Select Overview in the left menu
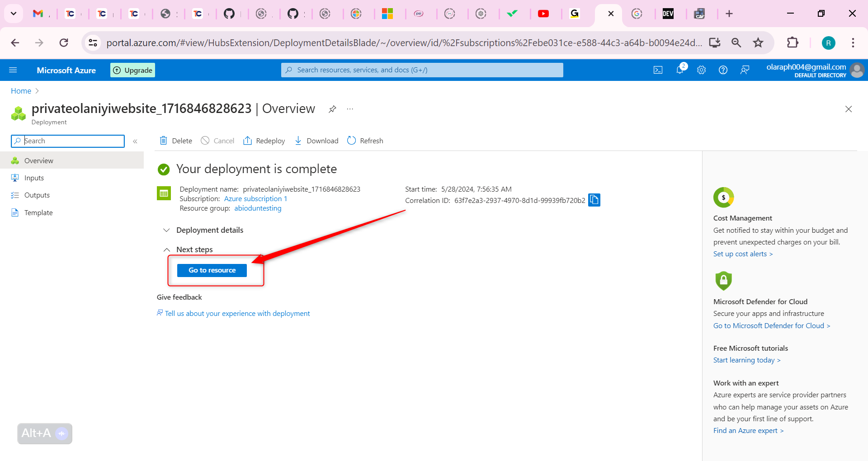The image size is (868, 461). [72, 160]
